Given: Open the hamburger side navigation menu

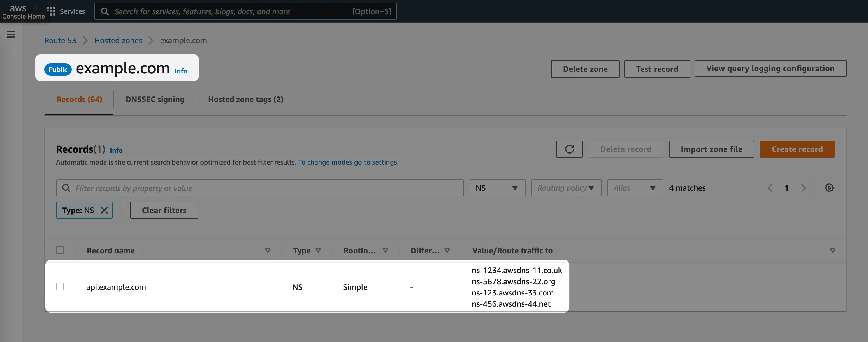Looking at the screenshot, I should [x=10, y=34].
